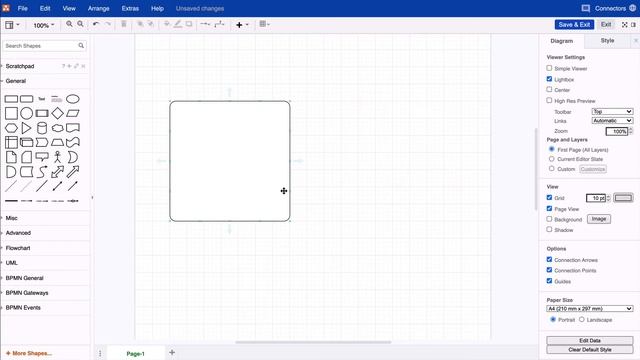The width and height of the screenshot is (640, 360).
Task: Pick the hexagon shape in General
Action: tap(11, 128)
